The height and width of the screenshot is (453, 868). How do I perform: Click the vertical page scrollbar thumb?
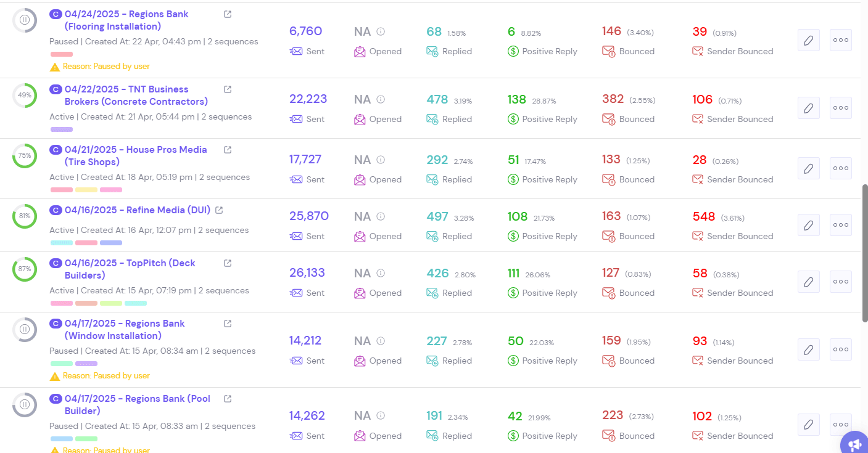pos(864,251)
